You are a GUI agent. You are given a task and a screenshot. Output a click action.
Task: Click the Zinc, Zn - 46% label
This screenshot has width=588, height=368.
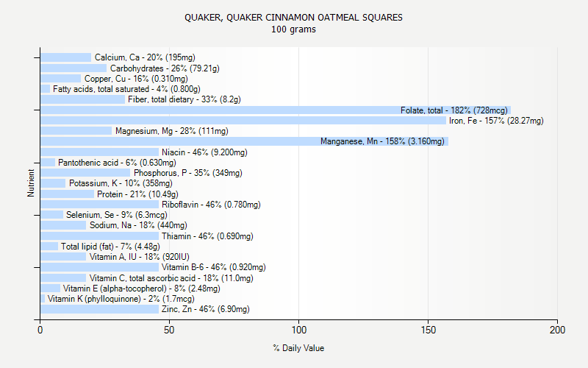(x=206, y=309)
